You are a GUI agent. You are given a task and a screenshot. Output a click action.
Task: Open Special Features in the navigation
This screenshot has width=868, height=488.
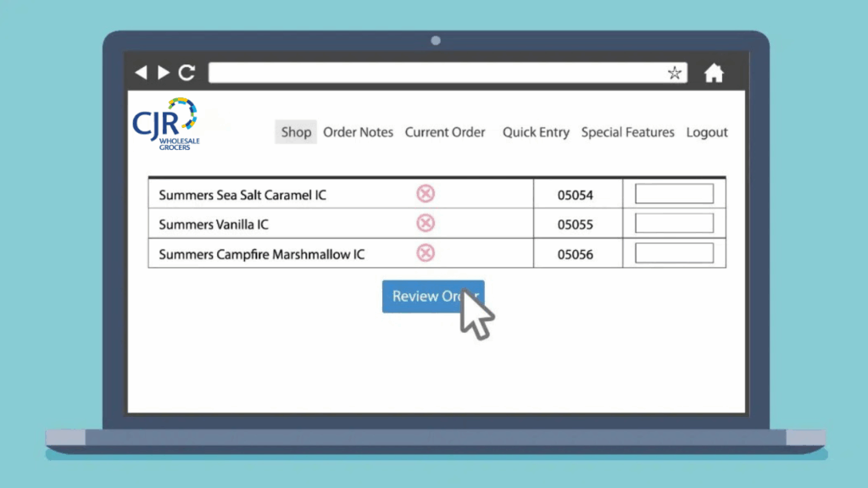pos(627,132)
